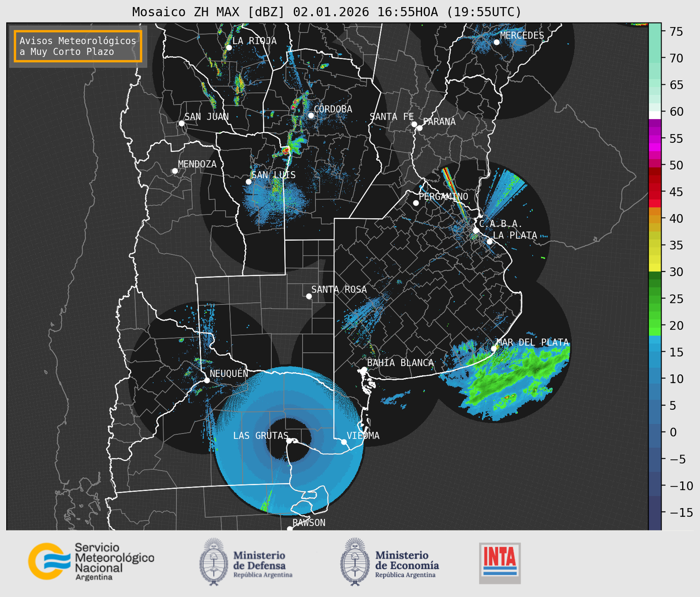Click the 60 dBZ white color band
Image resolution: width=700 pixels, height=597 pixels.
point(655,115)
